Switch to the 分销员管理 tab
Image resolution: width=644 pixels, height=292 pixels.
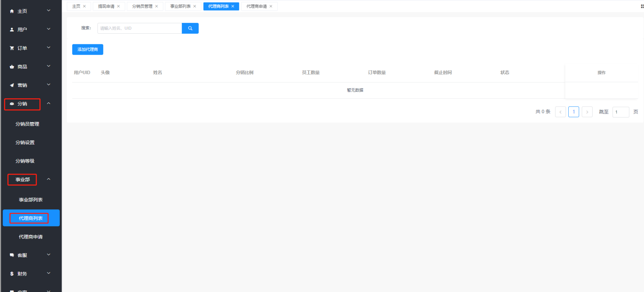tap(142, 6)
